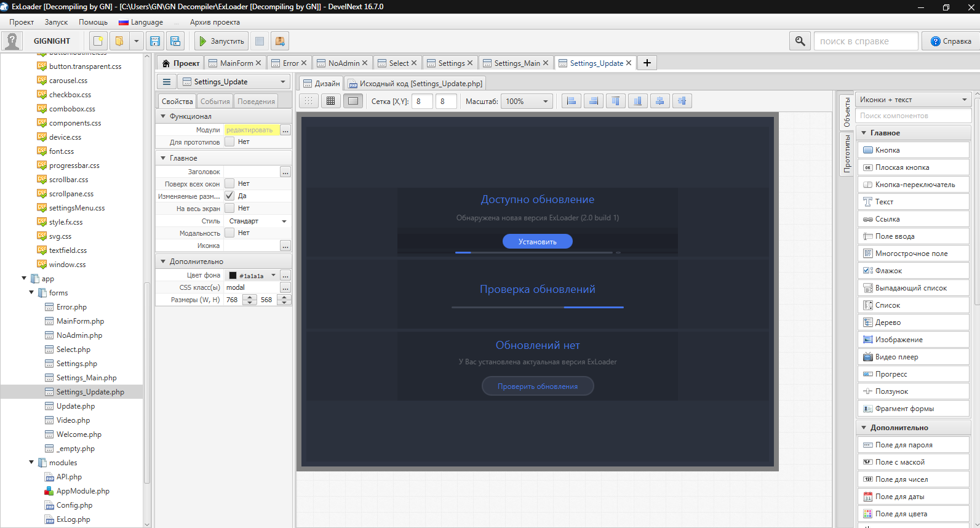Open the Иконки + текст view dropdown
Viewport: 980px width, 528px height.
(x=913, y=100)
